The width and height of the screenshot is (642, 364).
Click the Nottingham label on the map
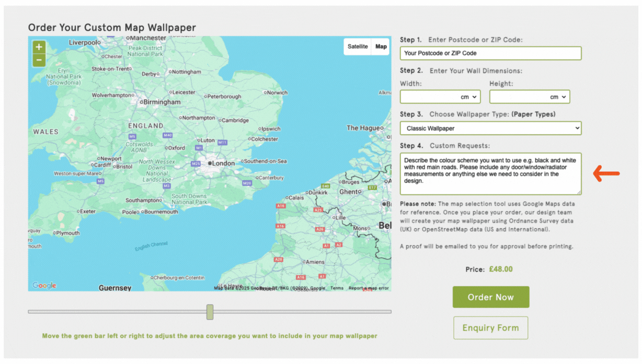click(187, 72)
